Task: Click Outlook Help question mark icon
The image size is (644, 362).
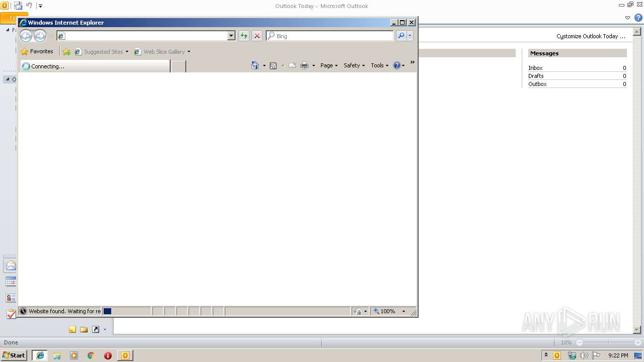Action: (638, 18)
